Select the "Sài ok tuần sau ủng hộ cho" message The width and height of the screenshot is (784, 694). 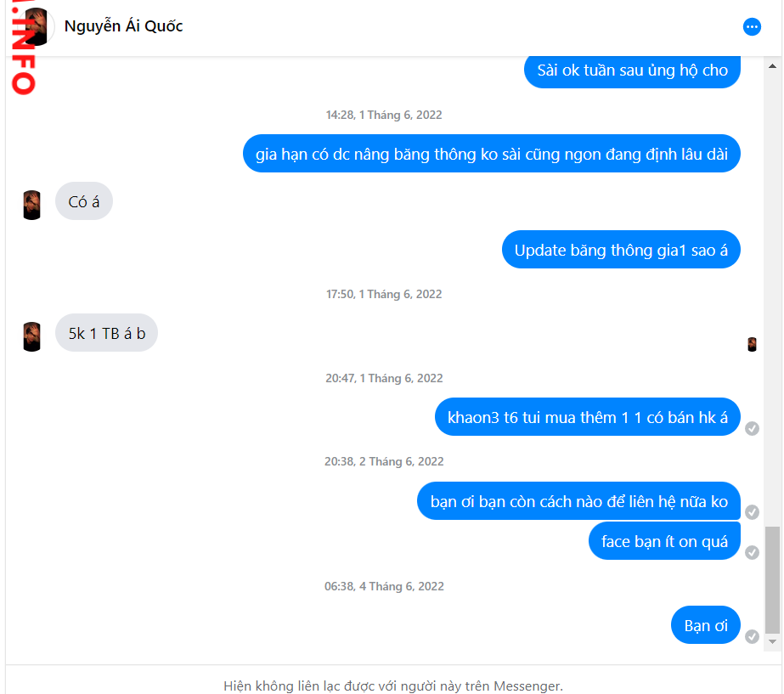click(x=632, y=71)
